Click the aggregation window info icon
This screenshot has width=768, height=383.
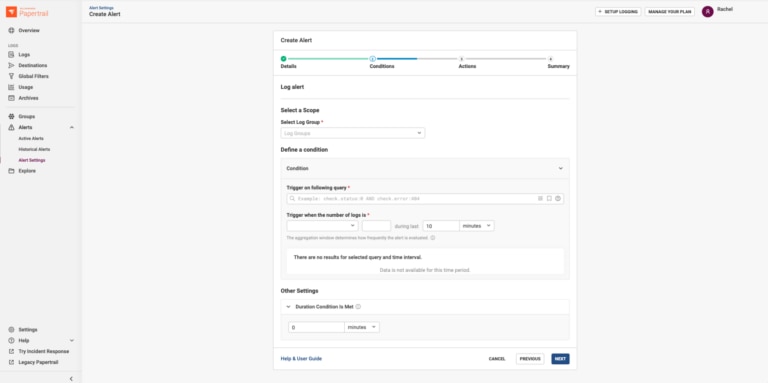[433, 238]
